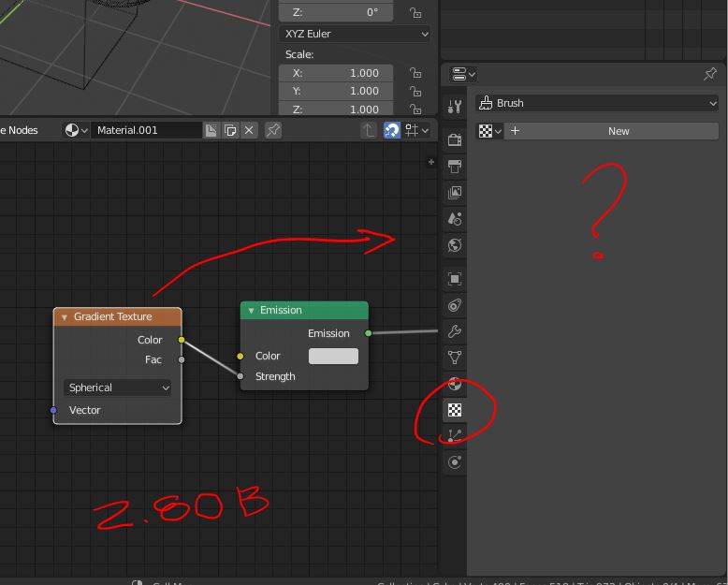Browse textures with checker icon dropdown
Image resolution: width=728 pixels, height=585 pixels.
489,131
